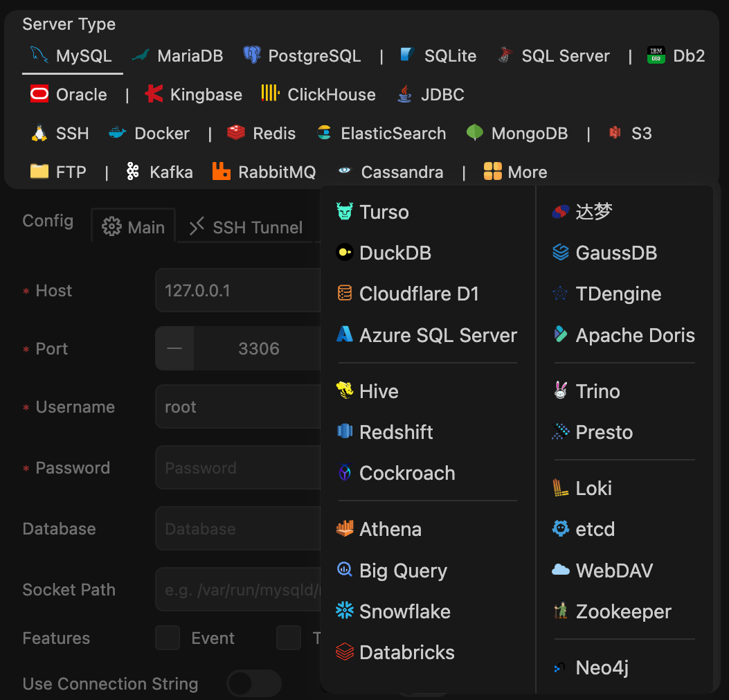Toggle the Use Connection String switch
The image size is (729, 700).
[254, 683]
